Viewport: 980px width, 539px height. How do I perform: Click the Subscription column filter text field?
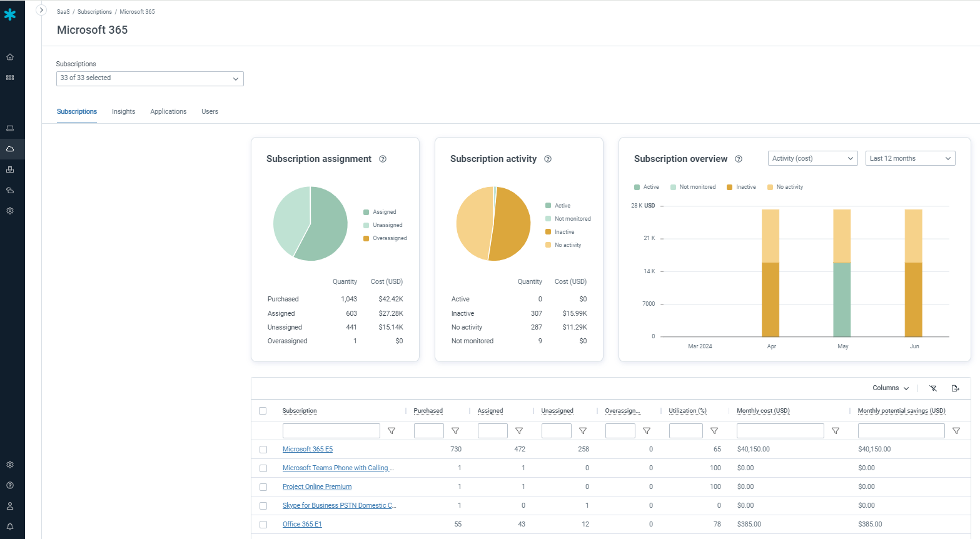(331, 431)
